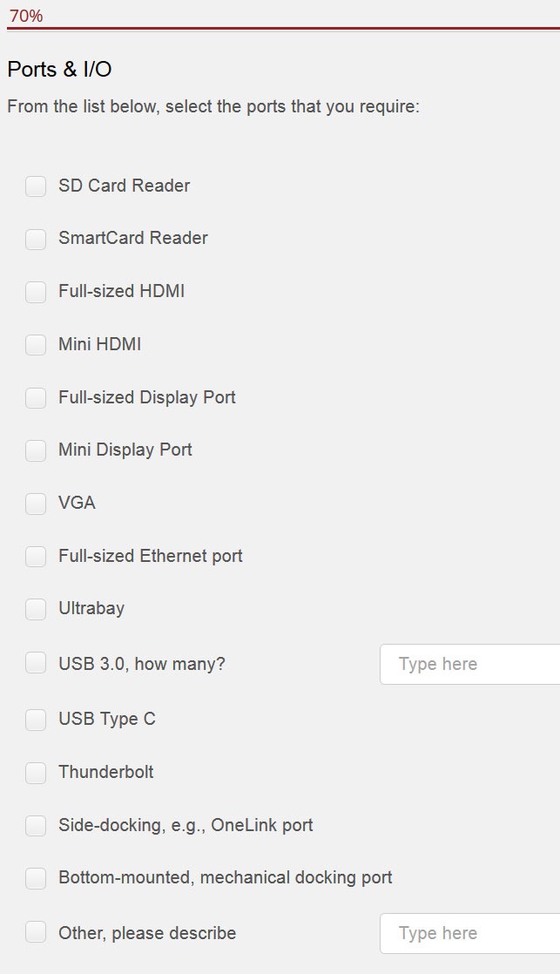Screen dimensions: 560x974
Task: Check the Side-docking OneLink port option
Action: click(x=36, y=826)
